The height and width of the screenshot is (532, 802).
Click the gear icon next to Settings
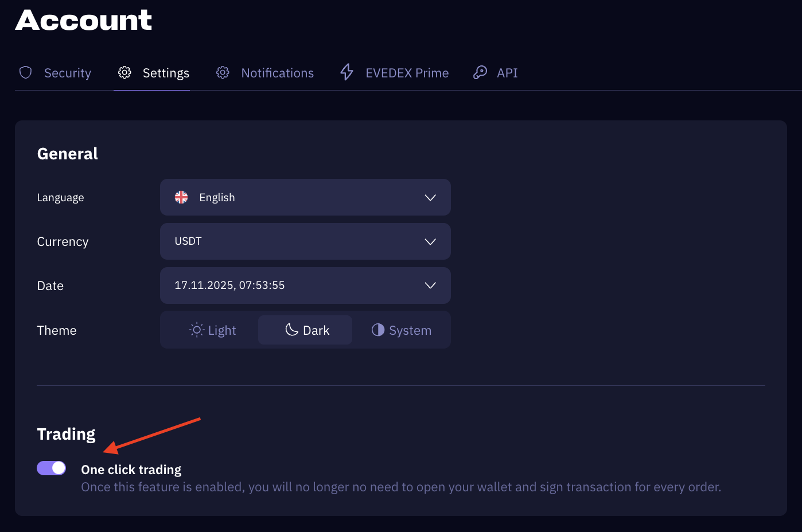pyautogui.click(x=124, y=72)
